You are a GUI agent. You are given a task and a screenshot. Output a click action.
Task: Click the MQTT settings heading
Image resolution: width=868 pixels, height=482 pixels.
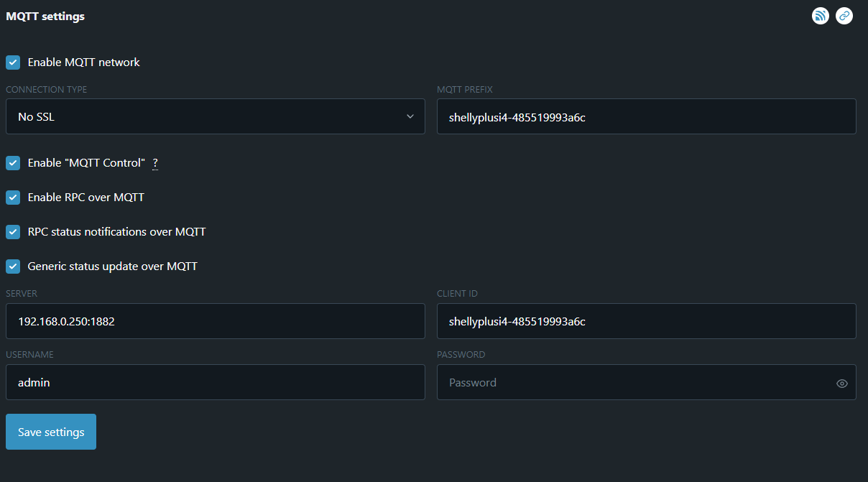(45, 17)
